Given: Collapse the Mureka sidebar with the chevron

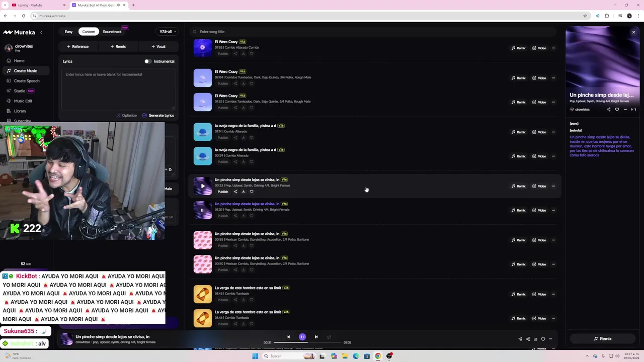Looking at the screenshot, I should (x=41, y=32).
